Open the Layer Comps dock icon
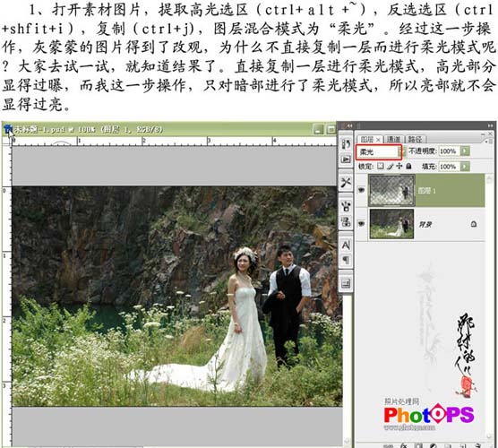The image size is (498, 448). pos(346,283)
